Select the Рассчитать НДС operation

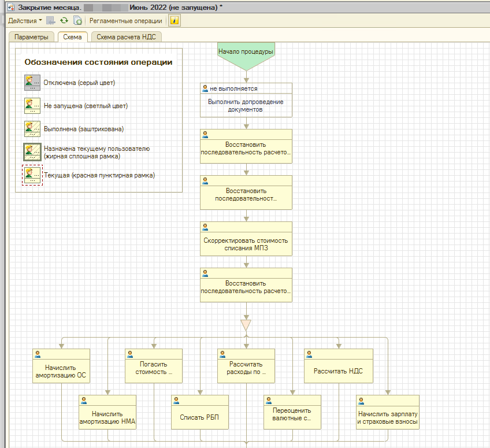click(x=338, y=371)
